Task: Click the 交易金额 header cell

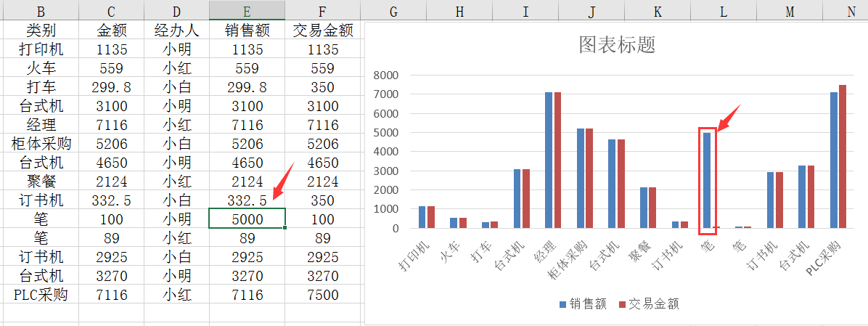Action: coord(323,30)
